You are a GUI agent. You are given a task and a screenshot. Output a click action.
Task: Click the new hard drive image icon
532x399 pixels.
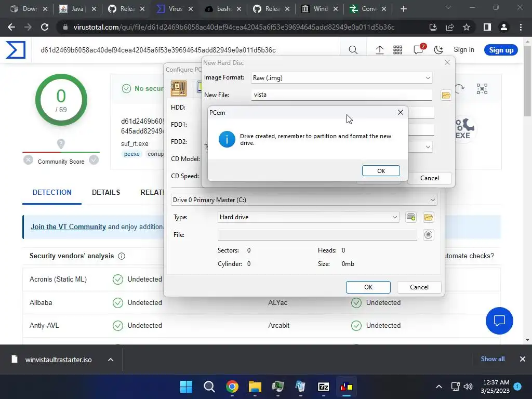coord(411,217)
